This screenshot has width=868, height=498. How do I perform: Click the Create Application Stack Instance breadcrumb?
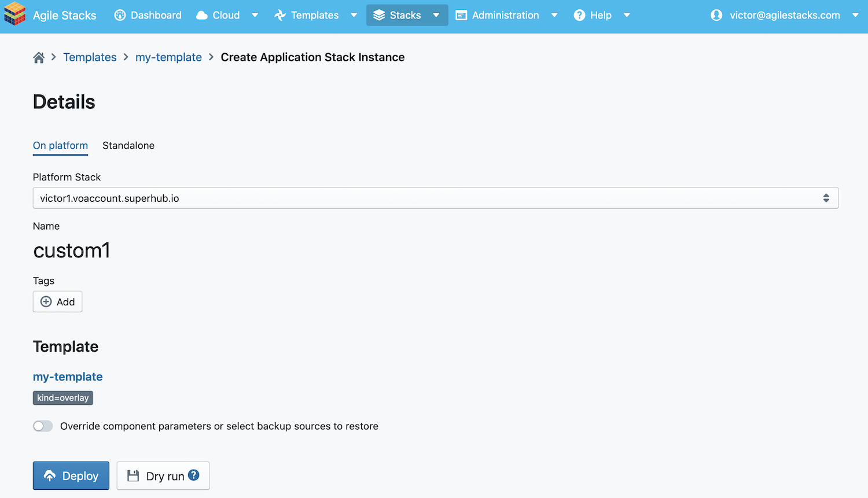click(x=312, y=57)
